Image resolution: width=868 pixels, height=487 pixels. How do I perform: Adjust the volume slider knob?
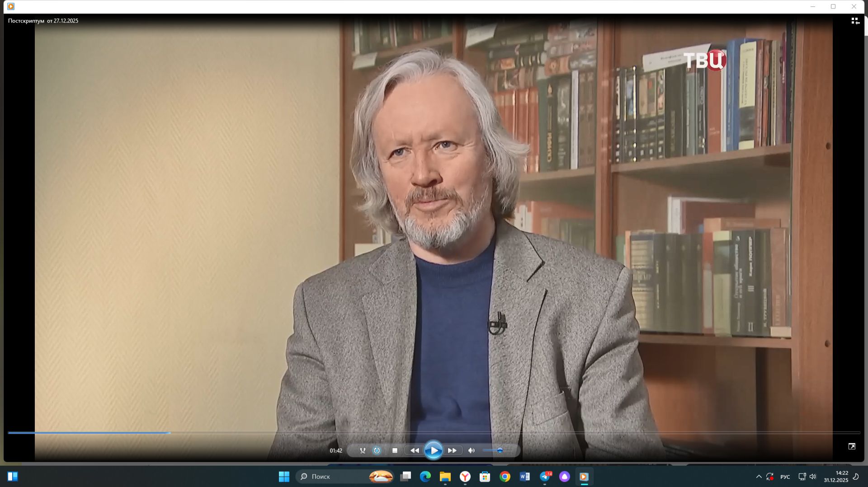pos(500,450)
